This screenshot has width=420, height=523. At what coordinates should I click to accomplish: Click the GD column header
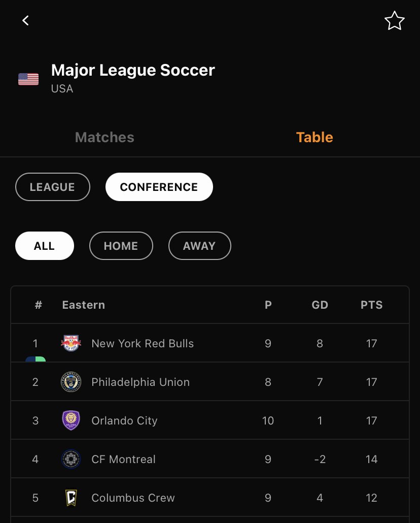[320, 305]
